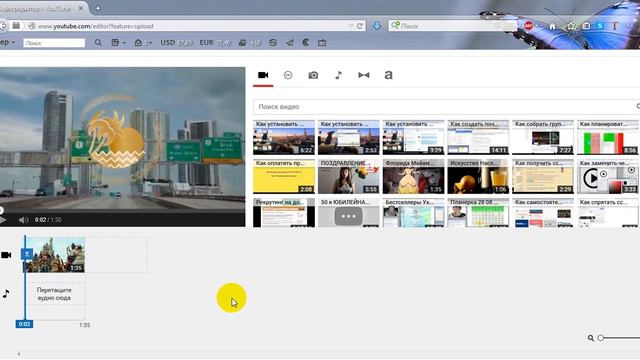The height and width of the screenshot is (360, 640).
Task: Bookmark this page with the star icon
Action: click(x=571, y=26)
